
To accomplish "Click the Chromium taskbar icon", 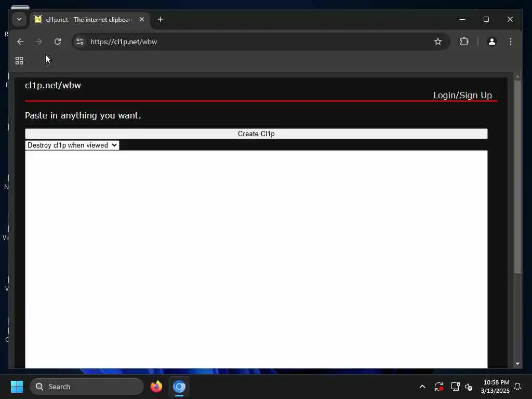I will 179,387.
